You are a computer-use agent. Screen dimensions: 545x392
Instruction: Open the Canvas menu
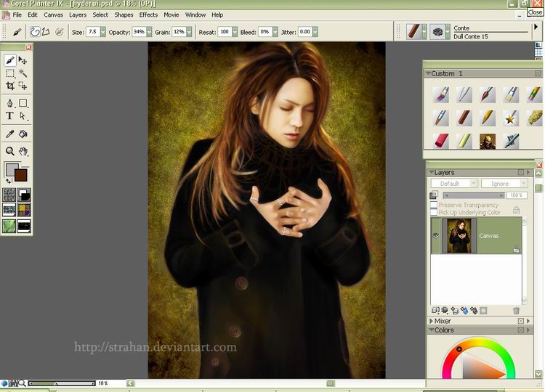53,15
